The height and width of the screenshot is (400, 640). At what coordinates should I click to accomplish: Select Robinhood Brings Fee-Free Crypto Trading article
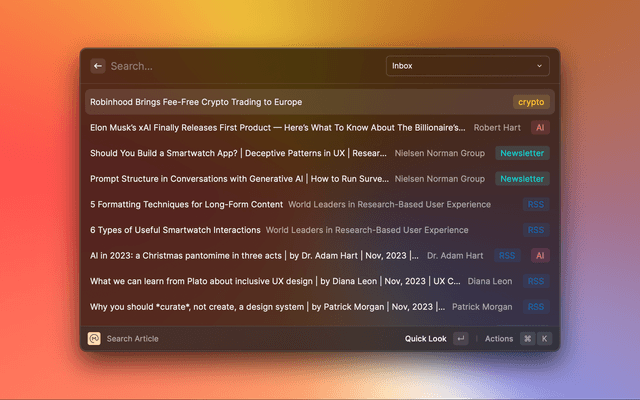pyautogui.click(x=196, y=102)
